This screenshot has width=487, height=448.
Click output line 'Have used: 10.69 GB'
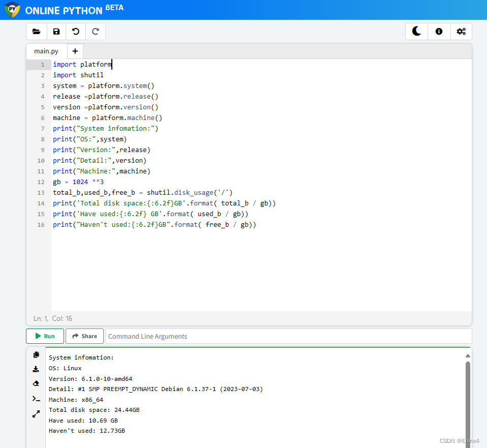(x=83, y=421)
